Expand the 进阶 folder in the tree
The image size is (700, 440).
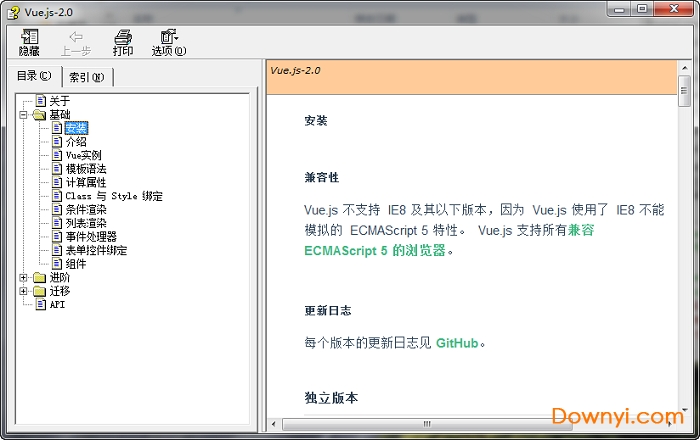click(x=23, y=278)
